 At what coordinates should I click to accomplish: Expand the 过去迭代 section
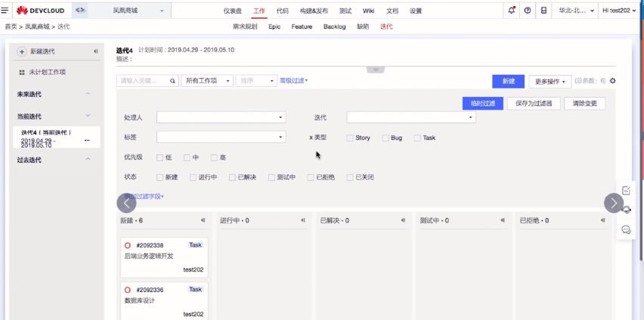(x=88, y=160)
